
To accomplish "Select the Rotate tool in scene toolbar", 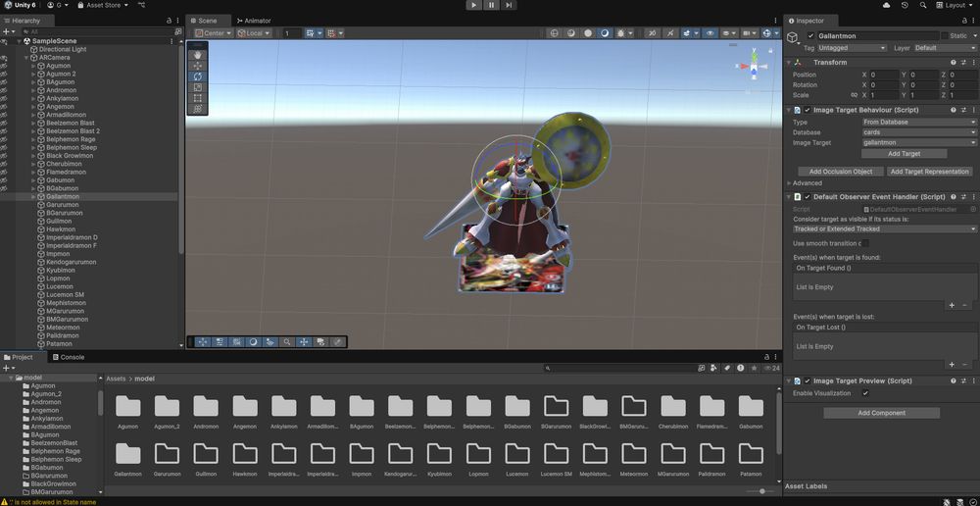I will 198,76.
